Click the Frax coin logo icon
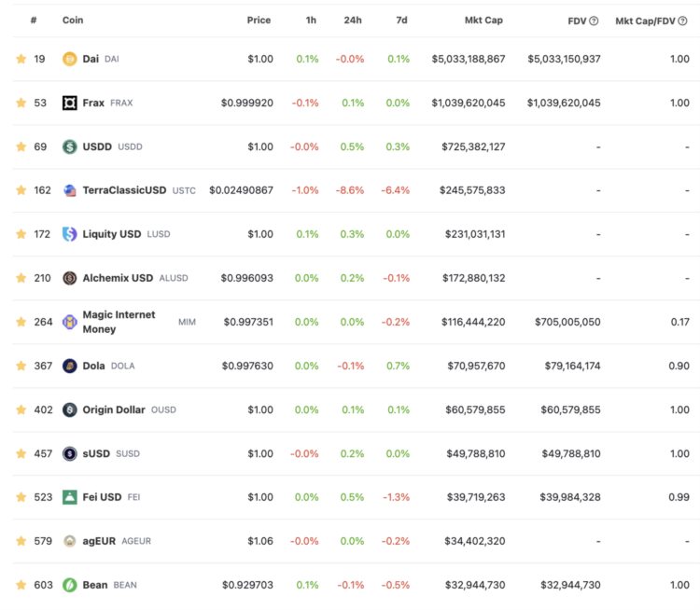The height and width of the screenshot is (610, 700). point(69,103)
